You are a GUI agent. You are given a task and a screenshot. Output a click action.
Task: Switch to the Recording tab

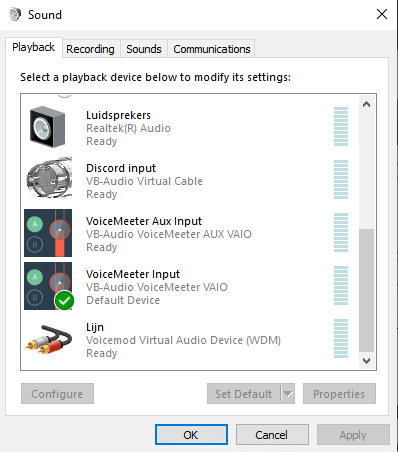tap(90, 49)
